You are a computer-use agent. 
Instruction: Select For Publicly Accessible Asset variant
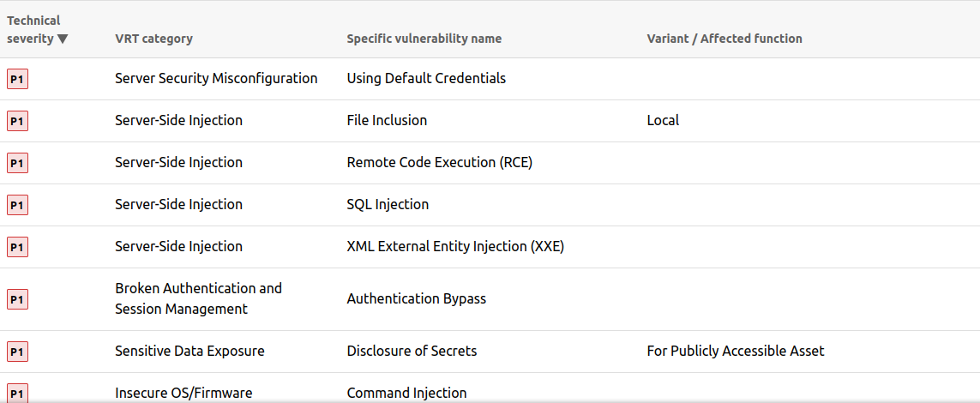[x=735, y=352]
